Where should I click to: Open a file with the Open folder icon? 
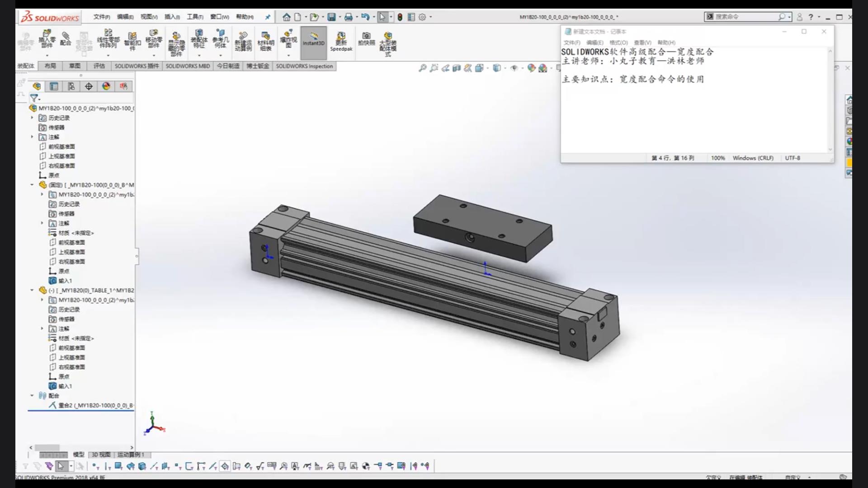click(x=314, y=17)
